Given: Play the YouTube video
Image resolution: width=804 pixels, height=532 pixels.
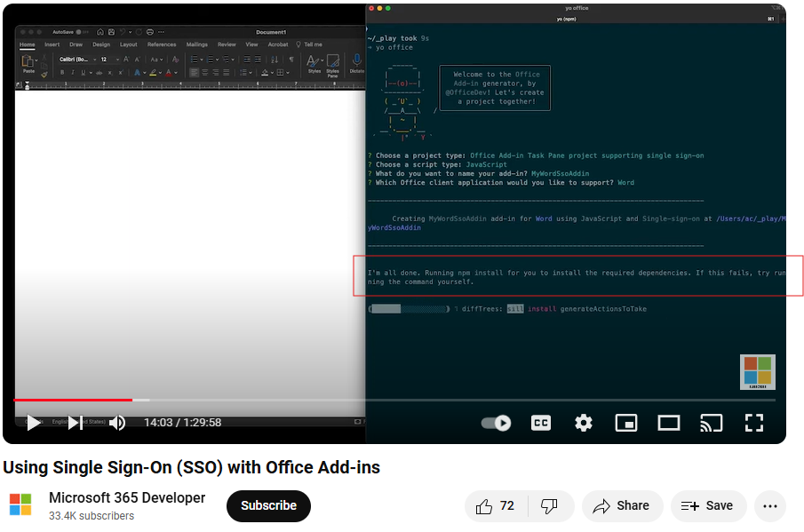Looking at the screenshot, I should pyautogui.click(x=34, y=423).
